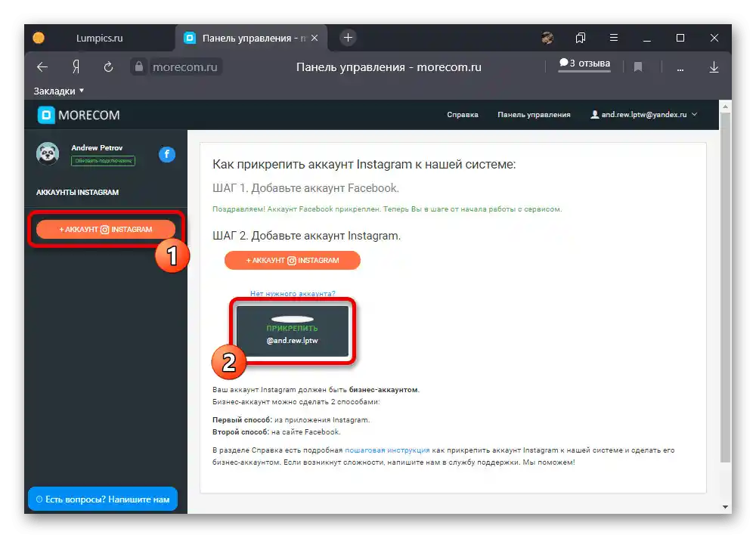Click the Andrew Petrov name in the sidebar
This screenshot has width=756, height=538.
pyautogui.click(x=97, y=147)
